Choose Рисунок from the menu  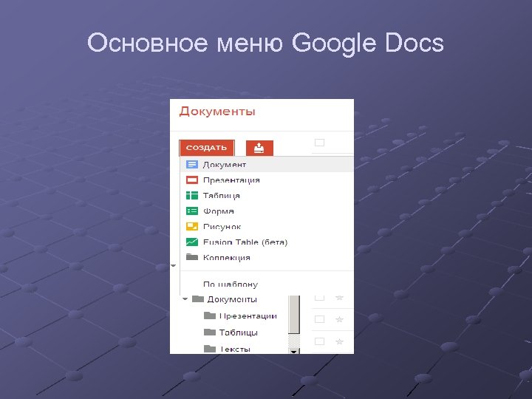pos(267,226)
